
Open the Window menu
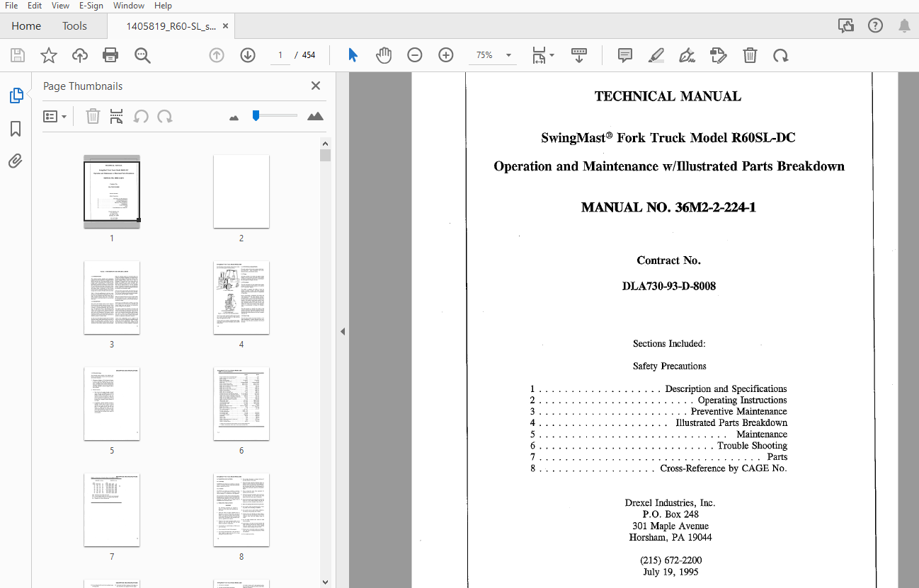point(129,6)
